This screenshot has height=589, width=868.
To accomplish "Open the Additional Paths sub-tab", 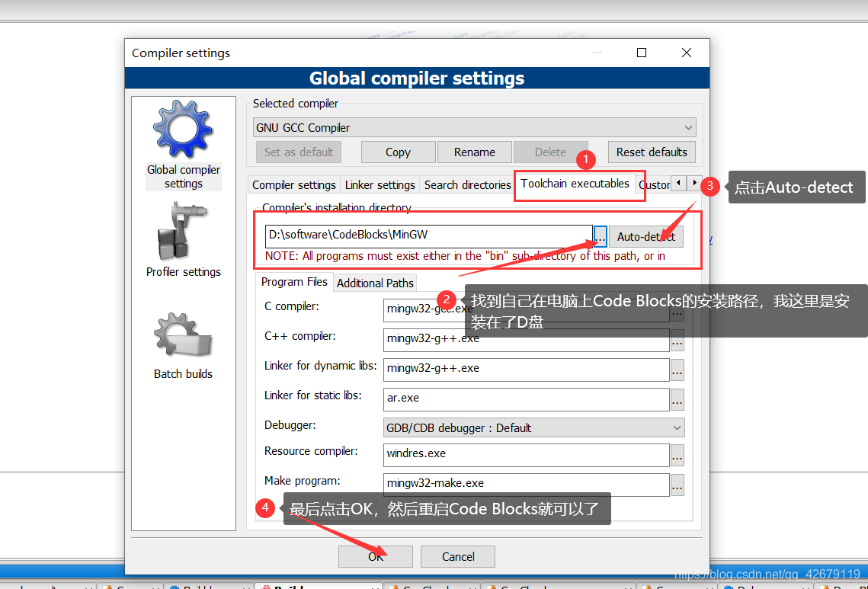I will pos(375,283).
